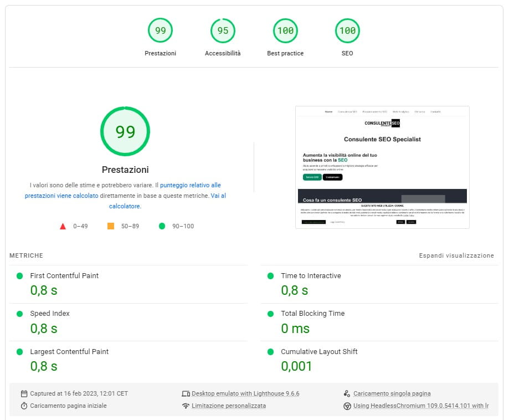Click Desktop emulato with Lighthouse 9.6.6
The height and width of the screenshot is (420, 509).
coord(245,394)
